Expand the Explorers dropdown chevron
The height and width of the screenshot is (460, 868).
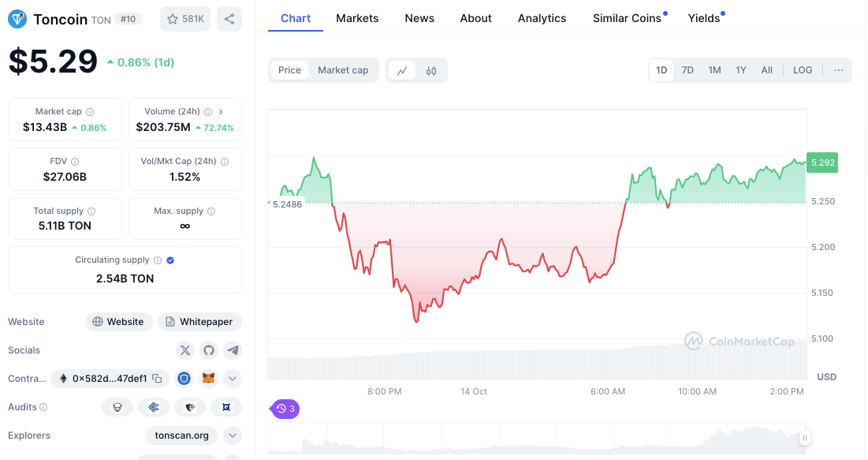point(233,436)
